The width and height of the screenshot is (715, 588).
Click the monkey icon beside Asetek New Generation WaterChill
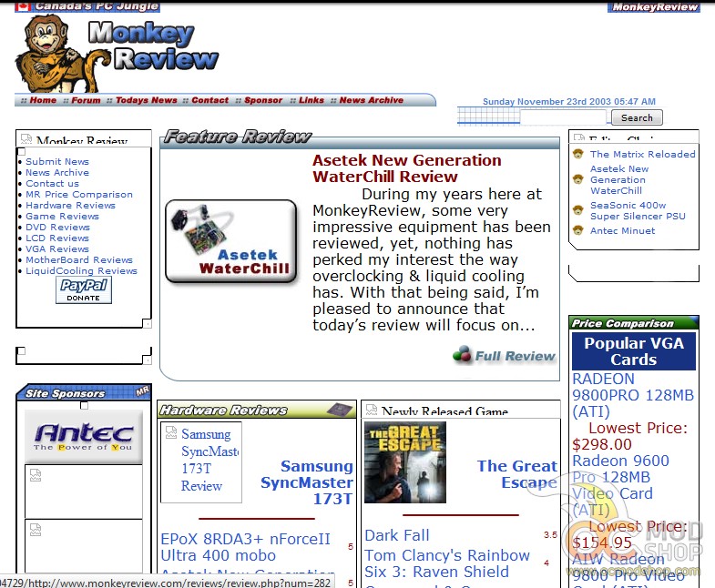tap(578, 179)
